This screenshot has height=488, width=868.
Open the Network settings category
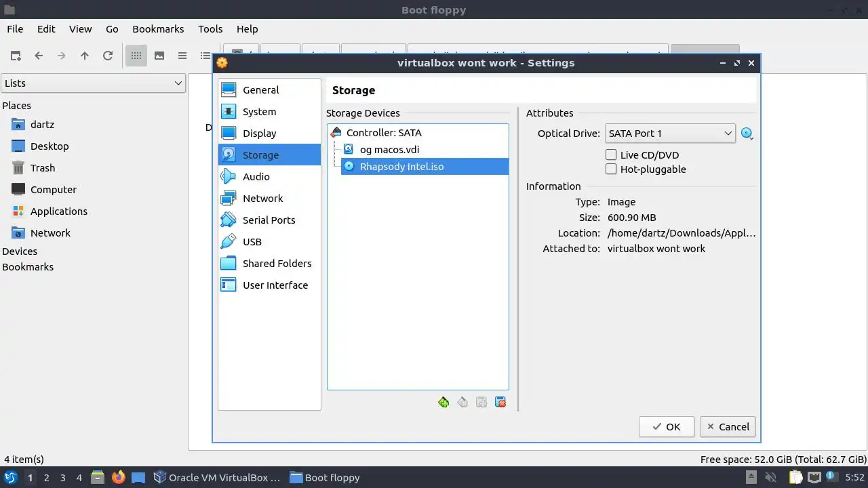point(269,199)
